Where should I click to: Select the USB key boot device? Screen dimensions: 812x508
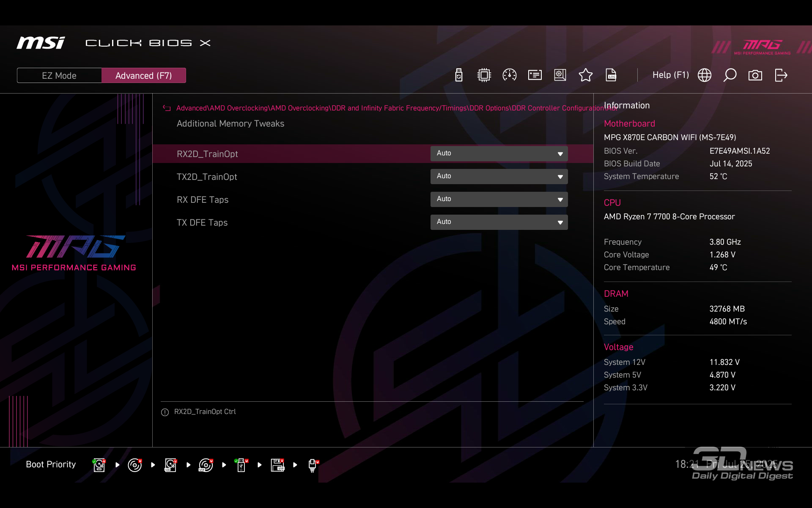[x=241, y=465]
